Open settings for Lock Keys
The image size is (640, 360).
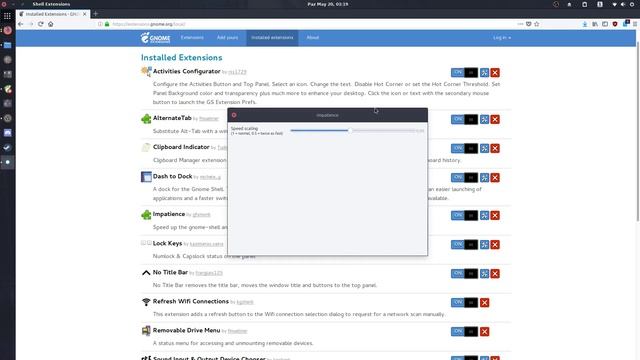(484, 244)
